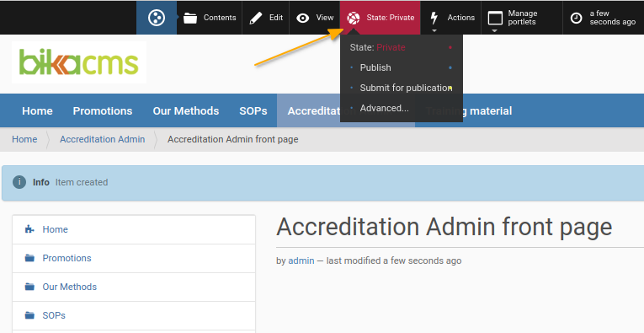Click the State globe icon

(x=354, y=18)
